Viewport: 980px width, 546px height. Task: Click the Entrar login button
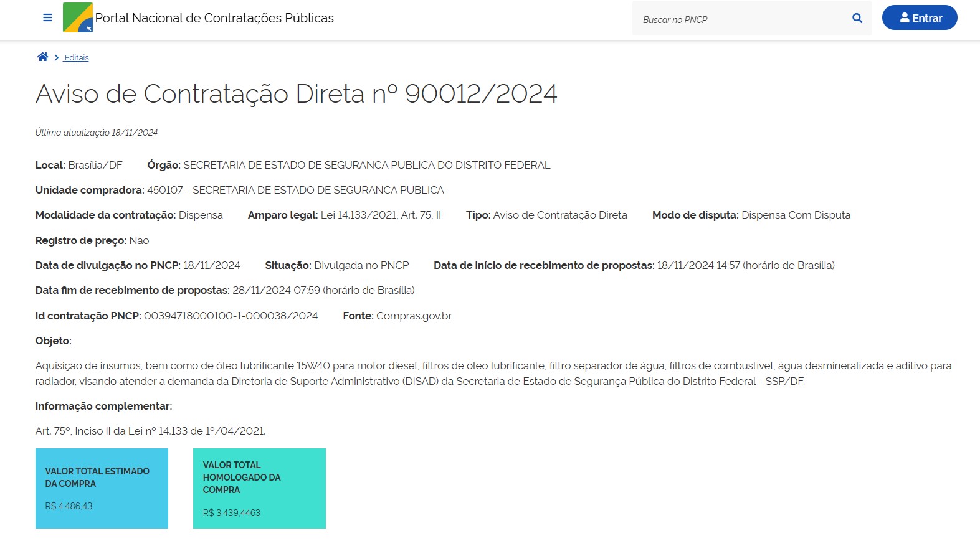pyautogui.click(x=920, y=18)
